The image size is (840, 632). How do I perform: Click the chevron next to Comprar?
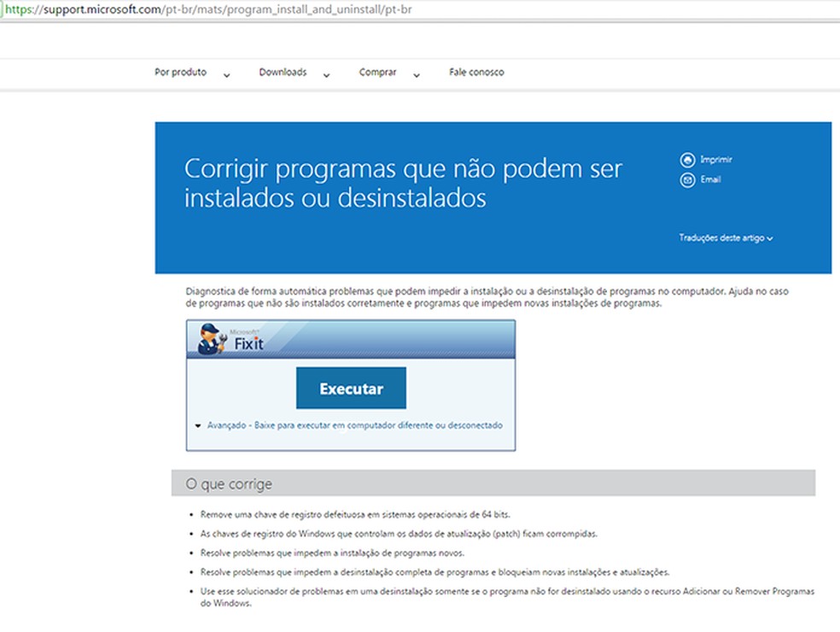click(x=416, y=75)
